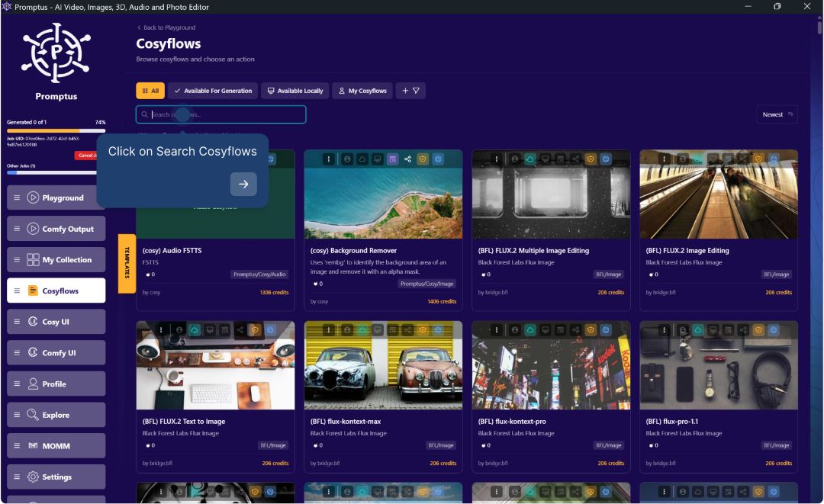824x504 pixels.
Task: Click the Promptus/Cosy/Audio tag
Action: 259,274
